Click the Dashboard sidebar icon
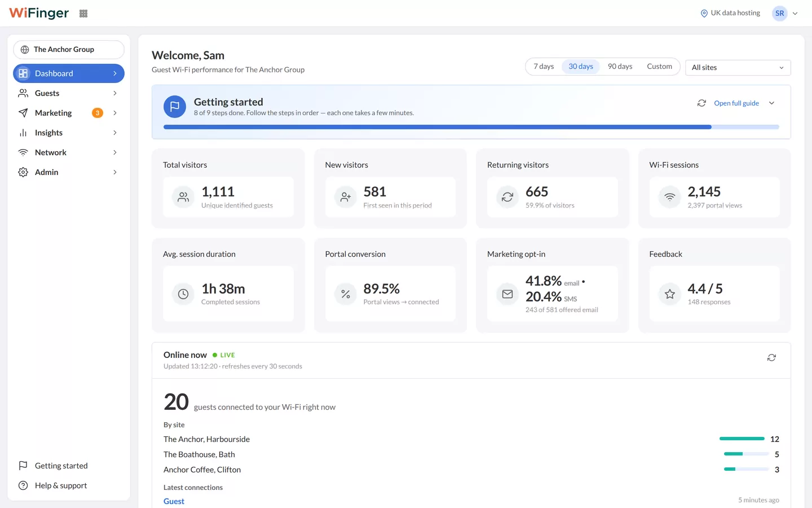This screenshot has height=508, width=812. (x=23, y=73)
